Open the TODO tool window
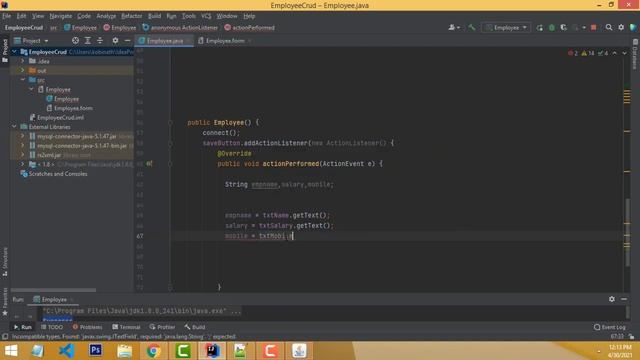This screenshot has height=360, width=640. pos(52,327)
